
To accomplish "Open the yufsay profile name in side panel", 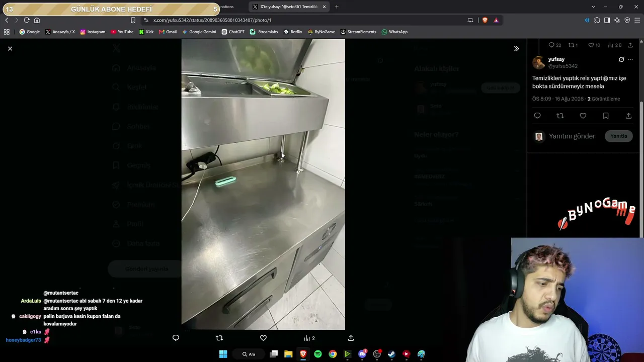I will tap(556, 59).
